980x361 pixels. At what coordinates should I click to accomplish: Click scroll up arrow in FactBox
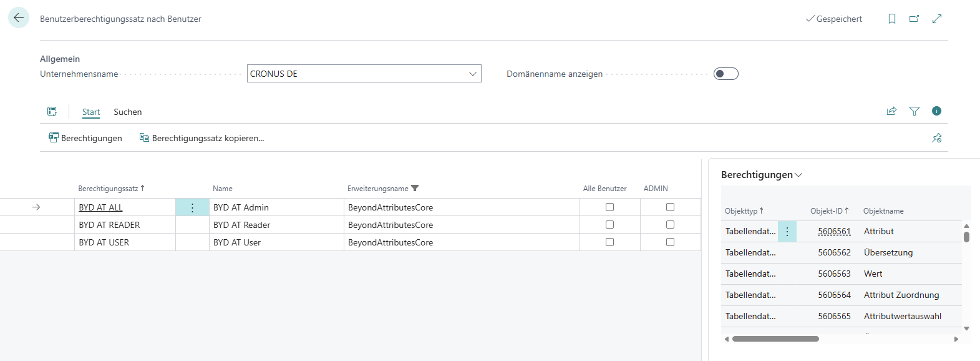pyautogui.click(x=966, y=226)
